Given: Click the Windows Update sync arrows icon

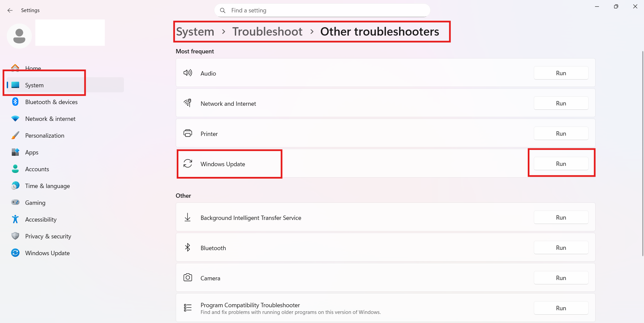Looking at the screenshot, I should tap(188, 164).
